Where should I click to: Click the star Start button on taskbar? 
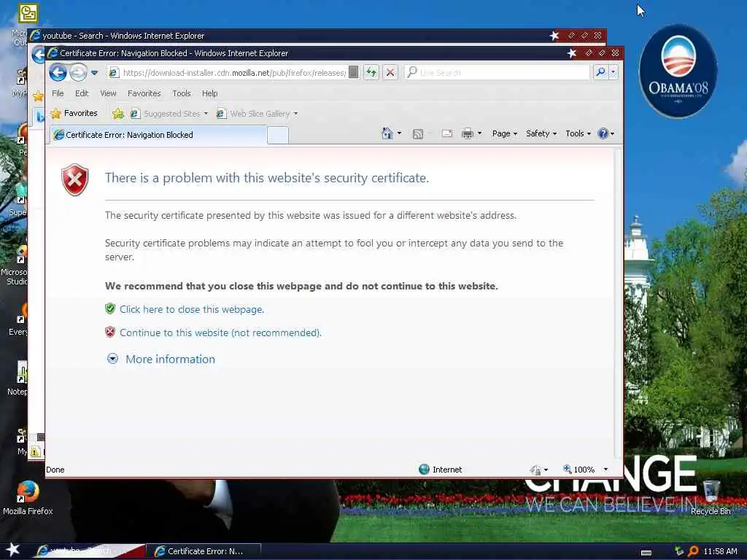tap(13, 550)
